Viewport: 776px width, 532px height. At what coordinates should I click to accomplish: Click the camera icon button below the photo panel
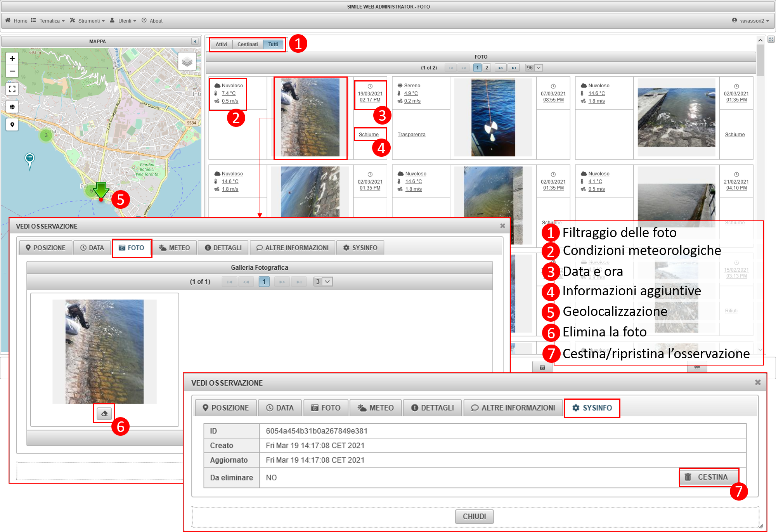[542, 367]
